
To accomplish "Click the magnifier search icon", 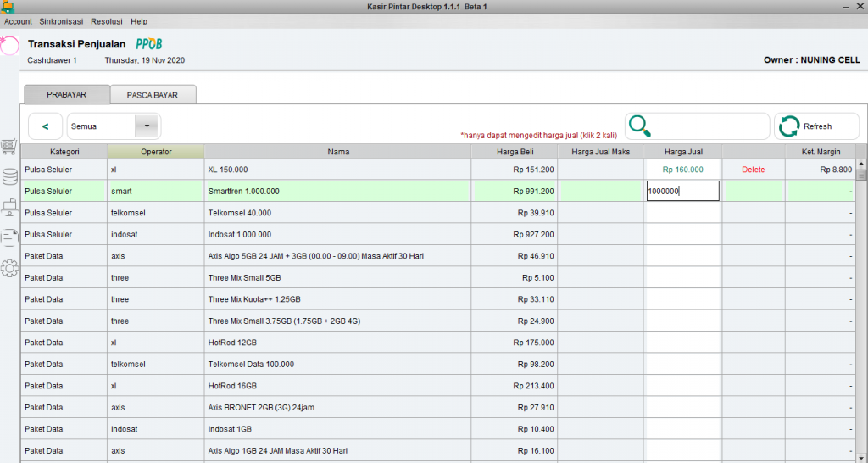I will (x=639, y=126).
